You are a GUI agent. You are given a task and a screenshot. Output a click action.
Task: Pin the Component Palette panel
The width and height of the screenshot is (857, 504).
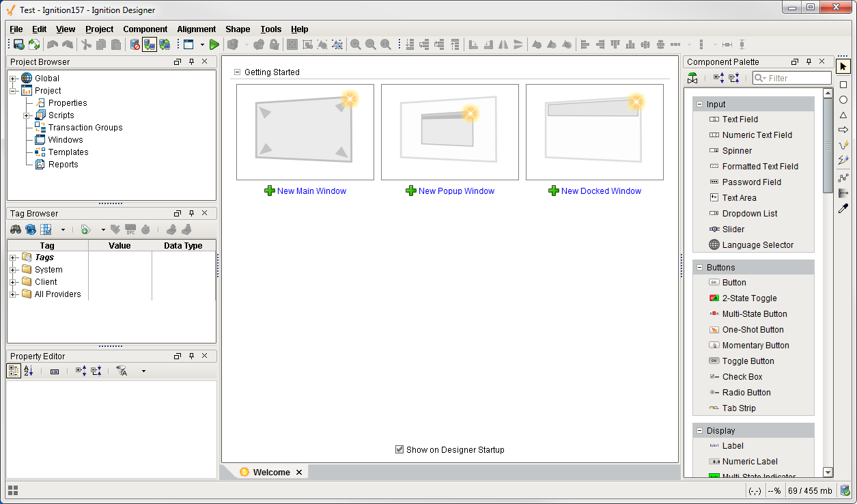tap(809, 61)
